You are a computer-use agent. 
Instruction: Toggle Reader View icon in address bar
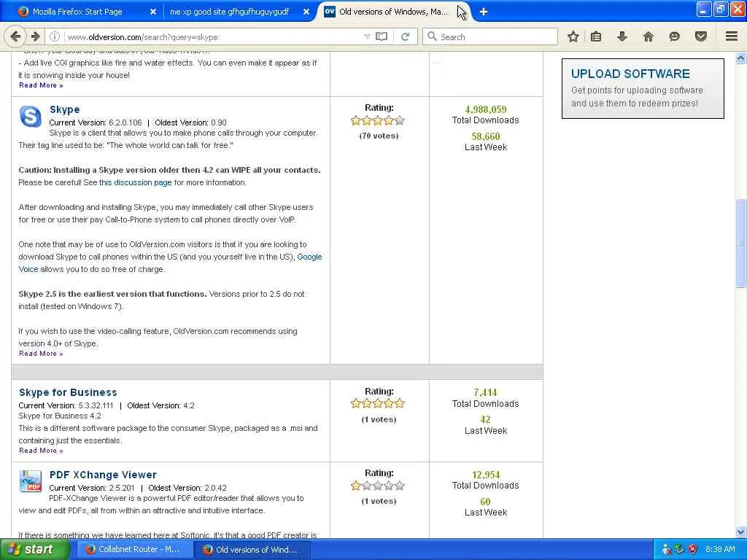(382, 36)
